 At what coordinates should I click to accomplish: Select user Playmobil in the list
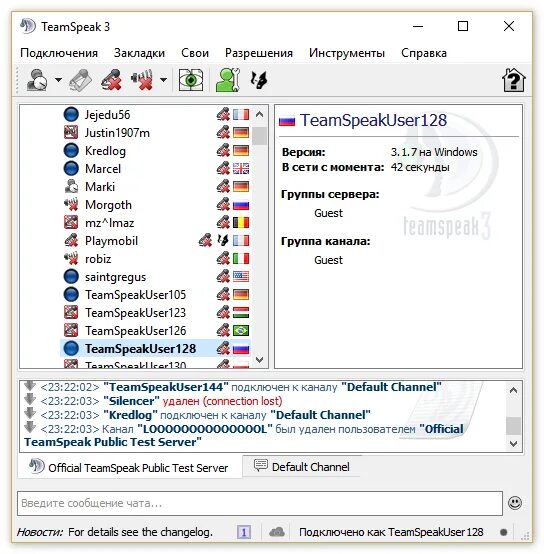pyautogui.click(x=111, y=241)
